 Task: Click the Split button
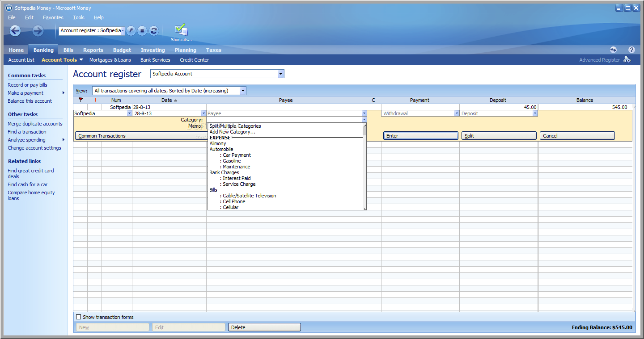(499, 136)
